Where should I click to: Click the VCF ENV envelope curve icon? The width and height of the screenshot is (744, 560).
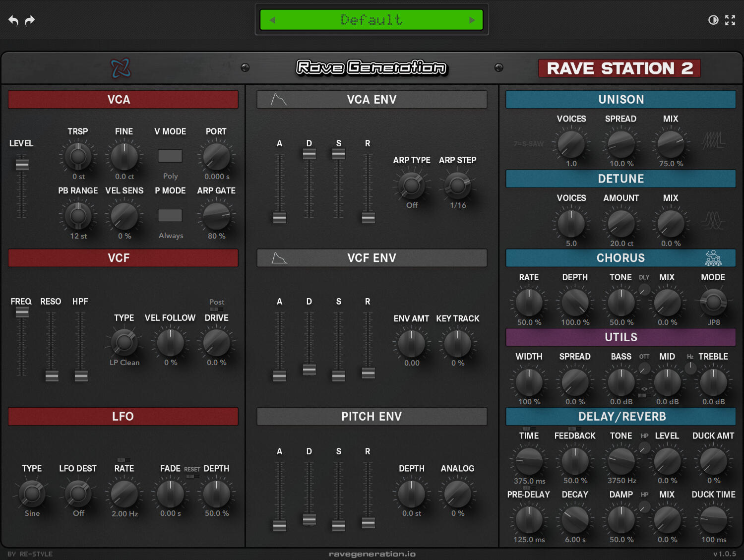(279, 258)
